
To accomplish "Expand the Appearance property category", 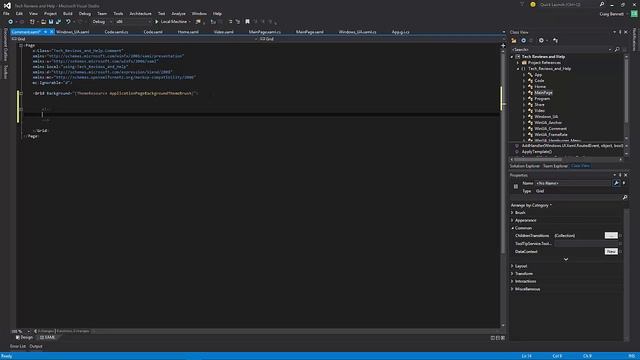I will click(x=512, y=220).
